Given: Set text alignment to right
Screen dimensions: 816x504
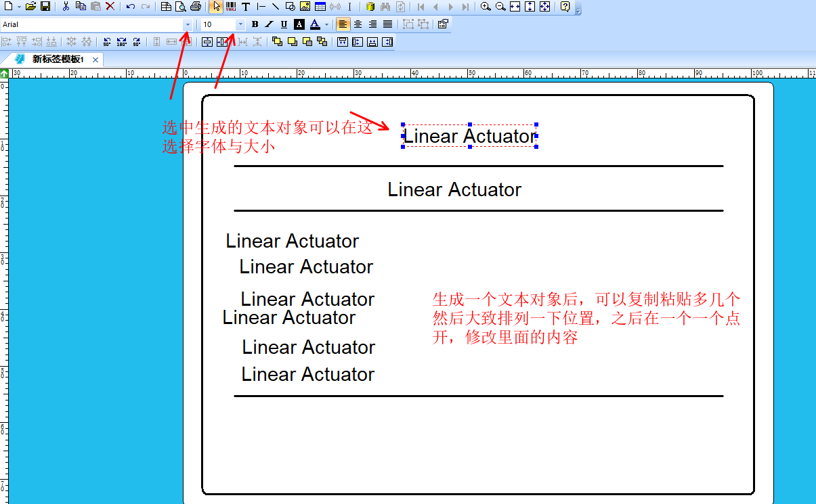Looking at the screenshot, I should (x=373, y=24).
